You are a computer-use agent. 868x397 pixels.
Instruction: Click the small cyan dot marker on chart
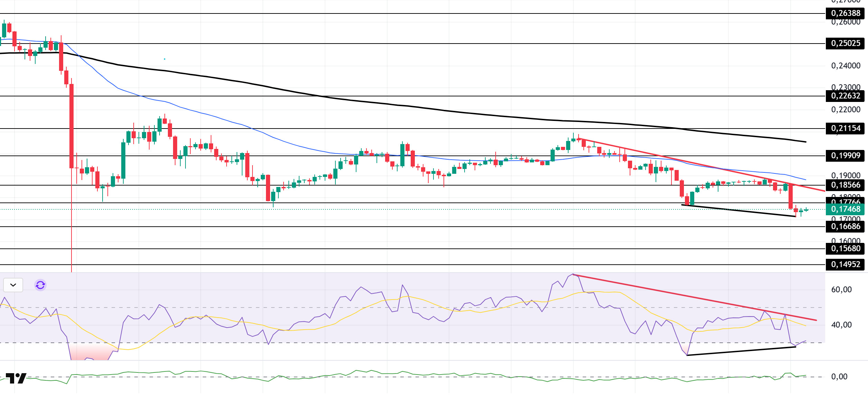164,59
